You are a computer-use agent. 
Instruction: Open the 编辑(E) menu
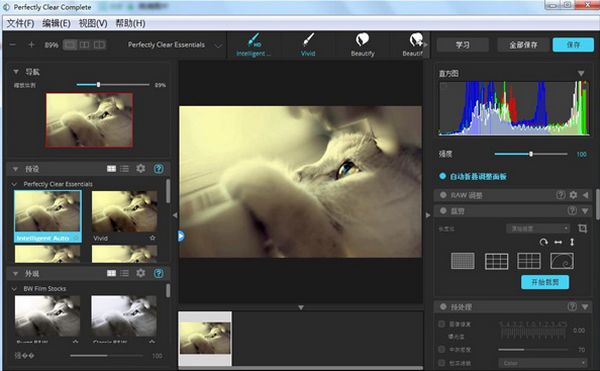(56, 23)
